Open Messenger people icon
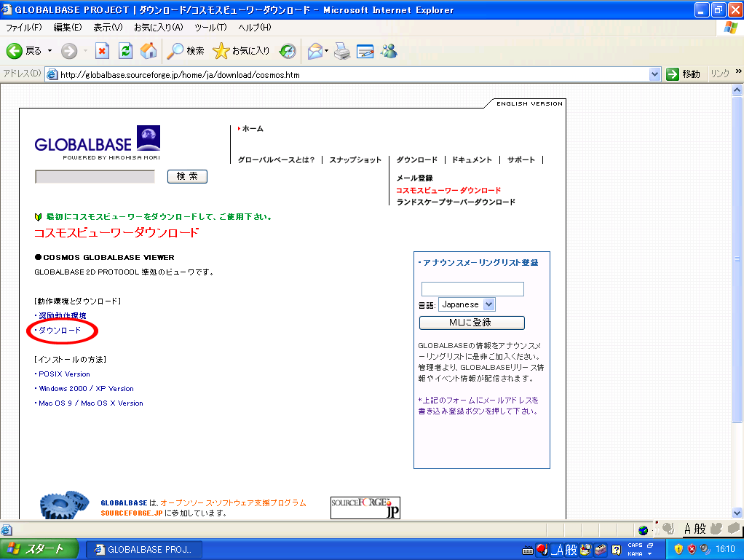Screen dimensions: 744x560 click(x=389, y=51)
